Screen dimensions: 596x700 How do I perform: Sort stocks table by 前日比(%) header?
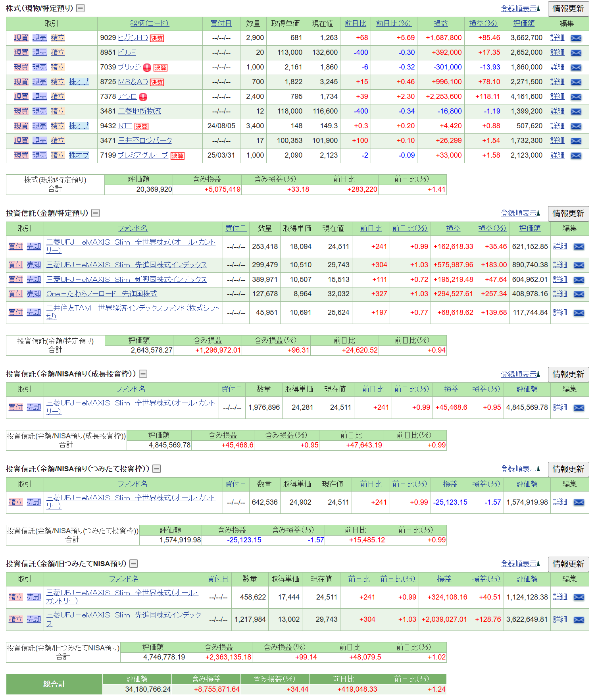[x=394, y=23]
